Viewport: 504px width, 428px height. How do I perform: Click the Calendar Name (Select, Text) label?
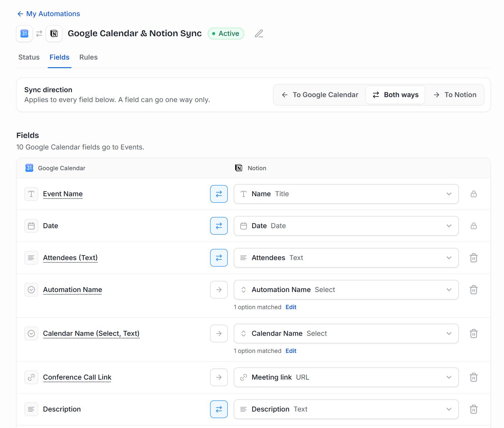tap(91, 334)
